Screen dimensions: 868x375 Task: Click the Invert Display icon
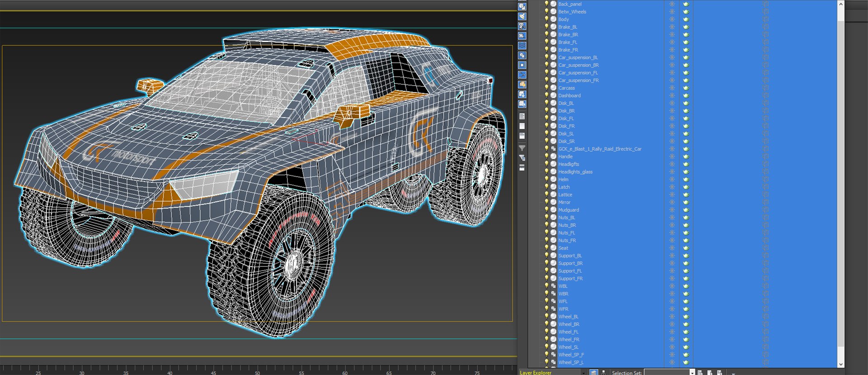522,136
